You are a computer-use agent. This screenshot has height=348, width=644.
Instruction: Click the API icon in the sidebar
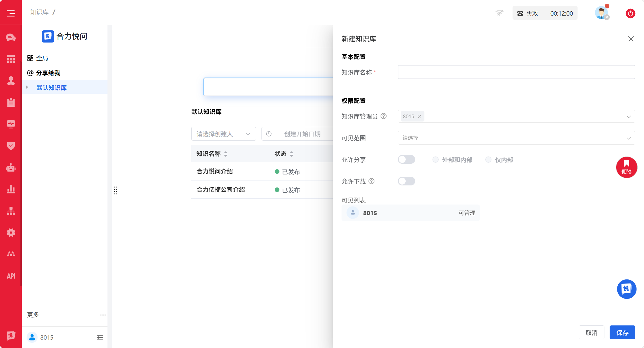click(x=11, y=276)
